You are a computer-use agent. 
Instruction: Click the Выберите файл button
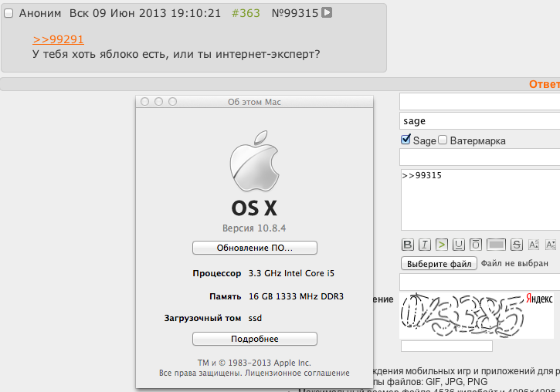pos(439,264)
